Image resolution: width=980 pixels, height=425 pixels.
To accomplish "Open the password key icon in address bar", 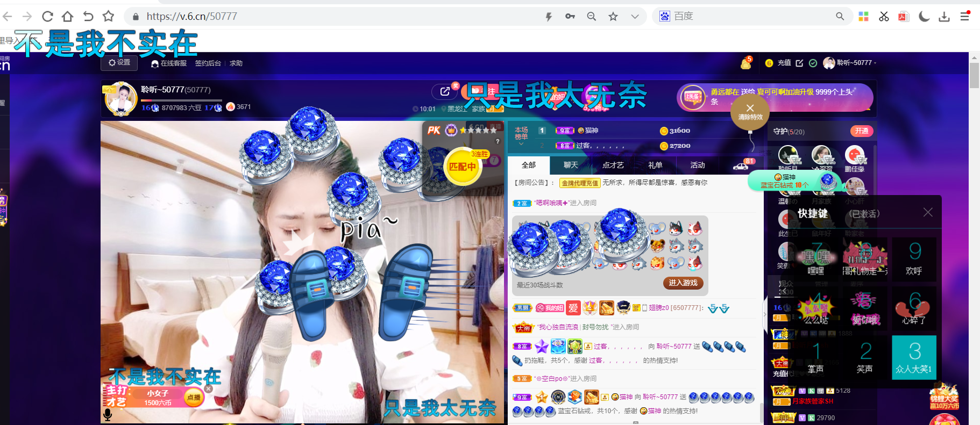I will [570, 17].
